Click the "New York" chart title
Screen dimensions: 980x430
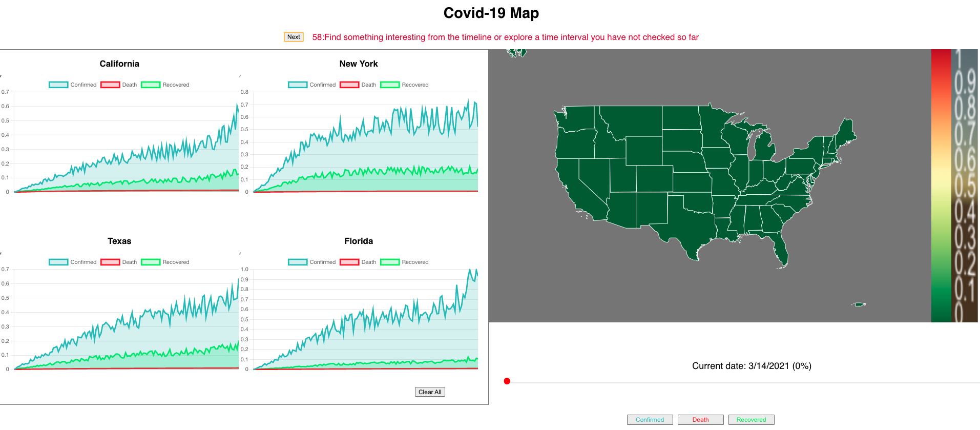click(359, 64)
